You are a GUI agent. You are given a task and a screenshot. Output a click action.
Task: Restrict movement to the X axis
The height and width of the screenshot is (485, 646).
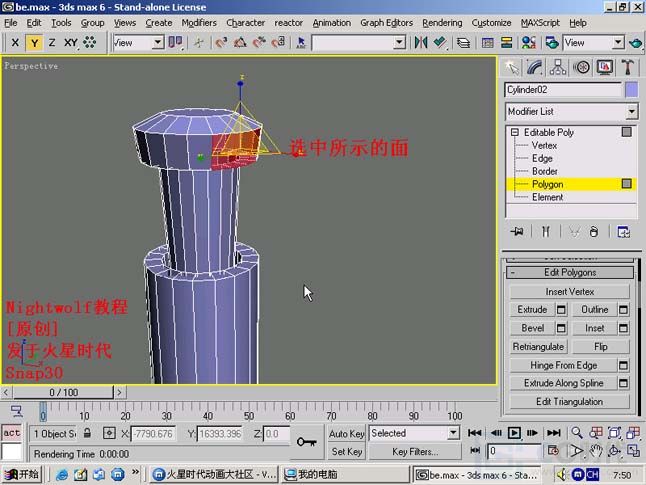tap(15, 42)
